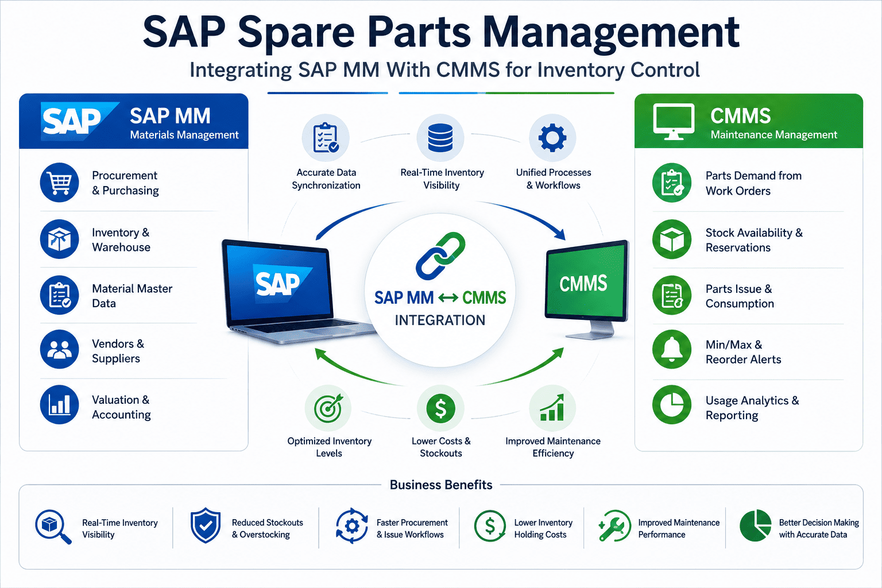The image size is (882, 588).
Task: Select the Better Decision Making pie chart icon
Action: pyautogui.click(x=755, y=526)
